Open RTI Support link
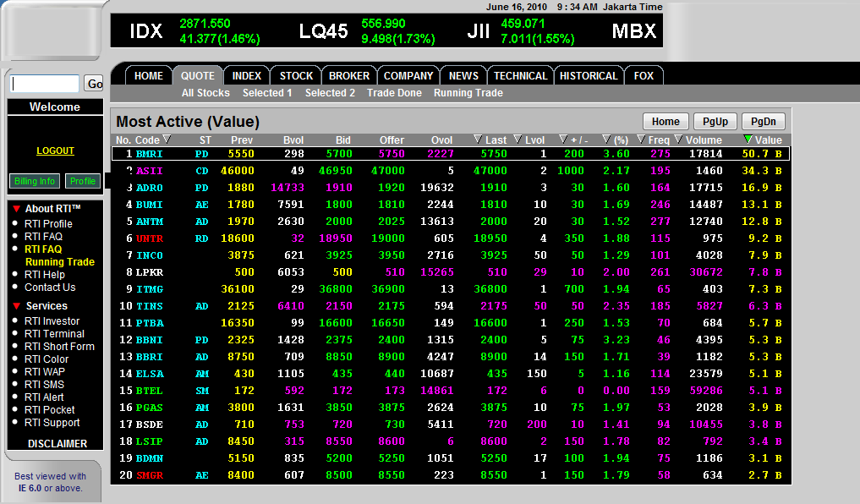This screenshot has width=860, height=504. [52, 422]
